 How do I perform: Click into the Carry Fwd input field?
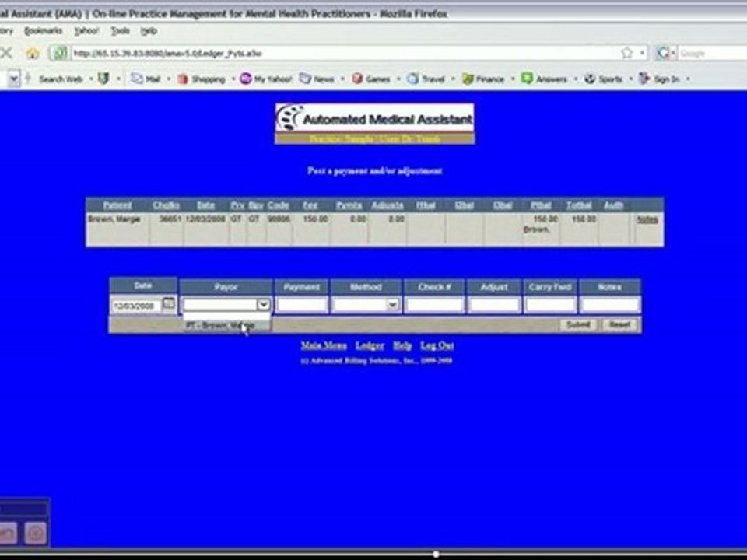[550, 305]
